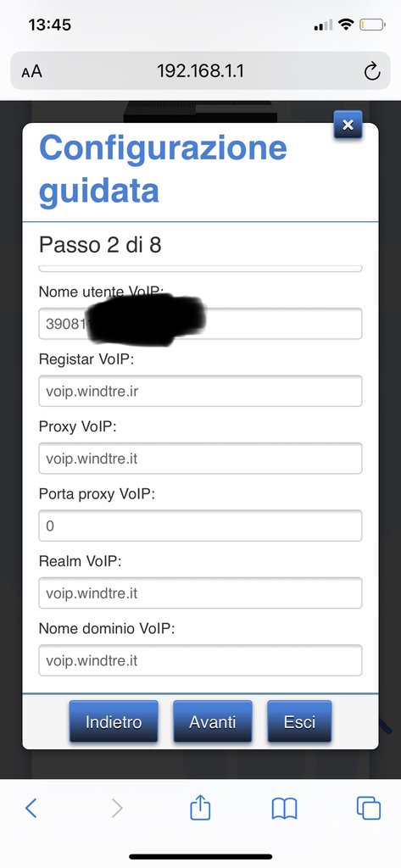
Task: Click the Avanti button
Action: click(x=213, y=721)
